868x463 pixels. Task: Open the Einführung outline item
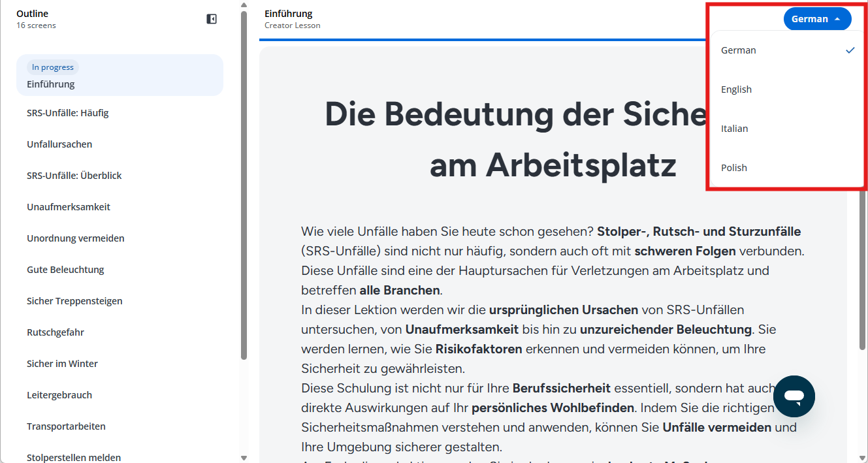[120, 75]
